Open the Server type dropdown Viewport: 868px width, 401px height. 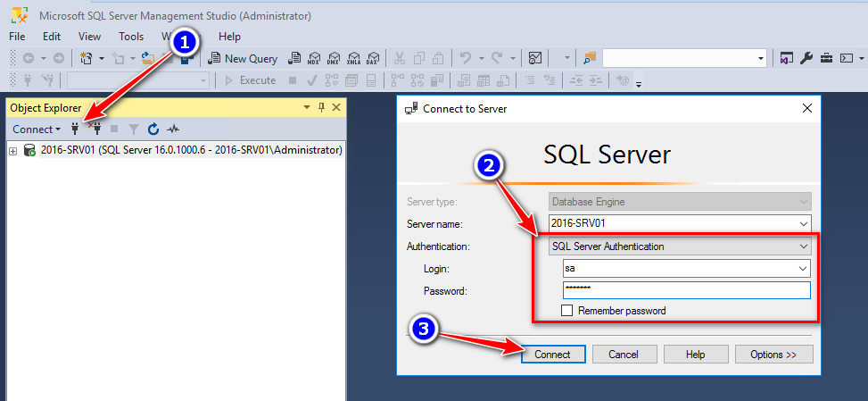point(804,202)
